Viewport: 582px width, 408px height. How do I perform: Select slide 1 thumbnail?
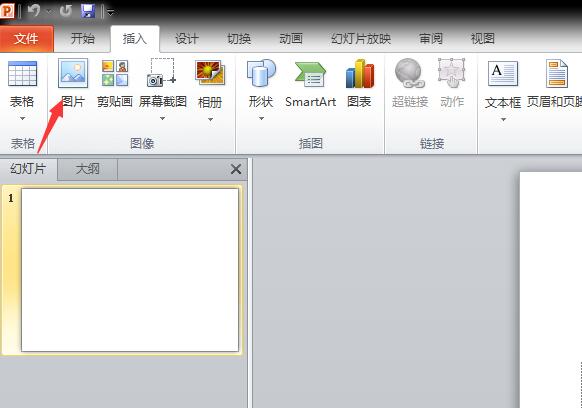coord(130,270)
